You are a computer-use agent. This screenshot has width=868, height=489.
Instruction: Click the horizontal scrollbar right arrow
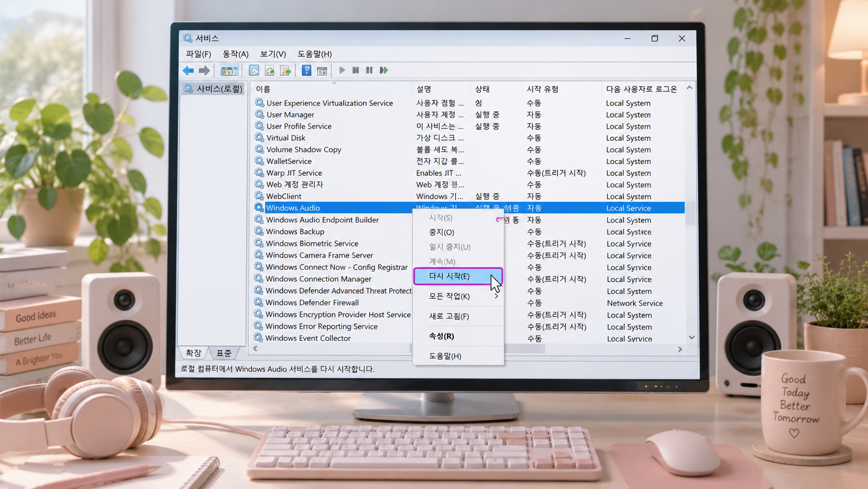680,350
